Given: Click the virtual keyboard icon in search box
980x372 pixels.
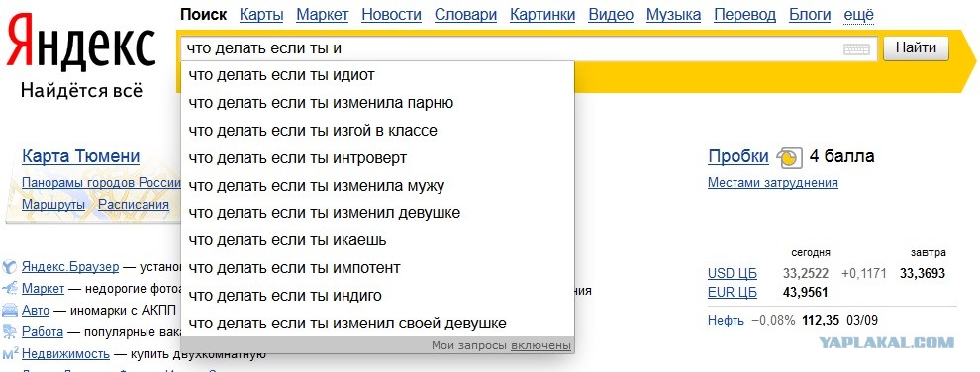Looking at the screenshot, I should pos(856,49).
